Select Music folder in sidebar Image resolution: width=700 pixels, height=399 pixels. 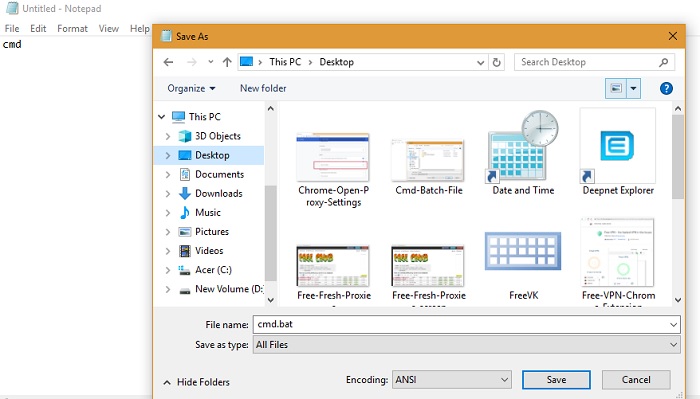200,213
